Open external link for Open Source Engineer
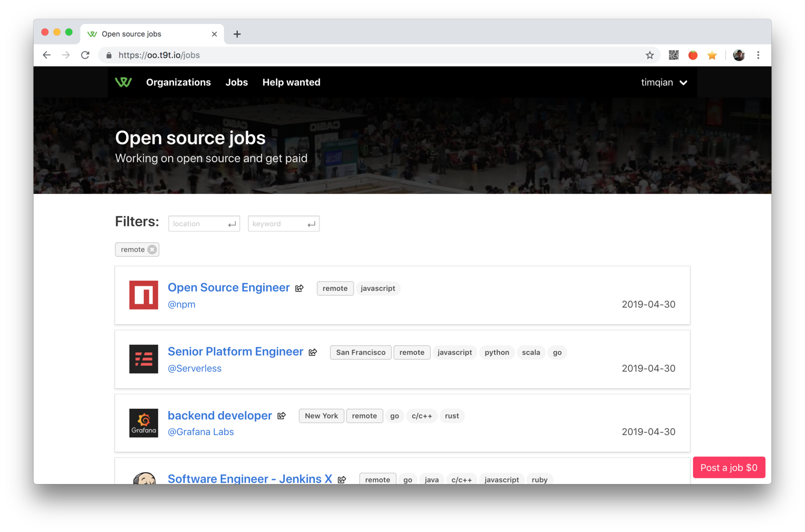 click(299, 288)
